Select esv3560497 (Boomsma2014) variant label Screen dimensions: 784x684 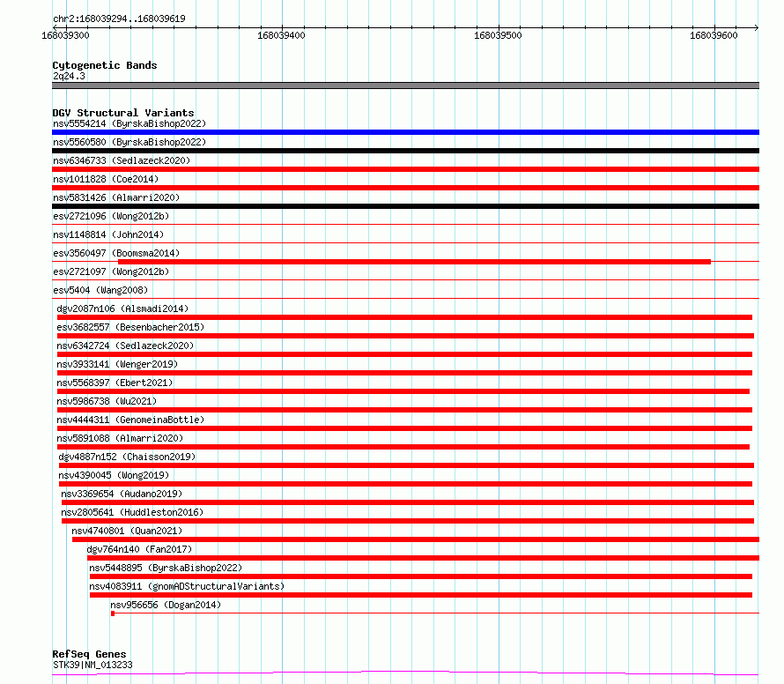(116, 253)
